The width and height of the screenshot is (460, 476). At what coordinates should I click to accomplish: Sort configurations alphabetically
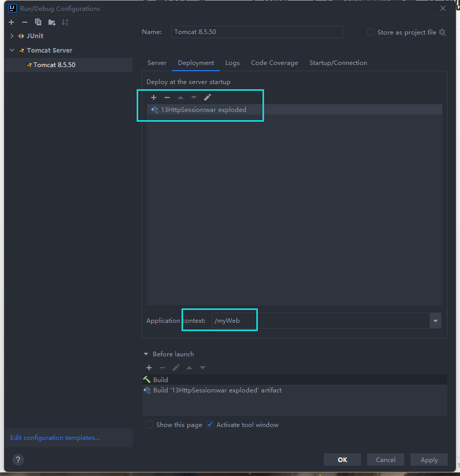pyautogui.click(x=64, y=22)
